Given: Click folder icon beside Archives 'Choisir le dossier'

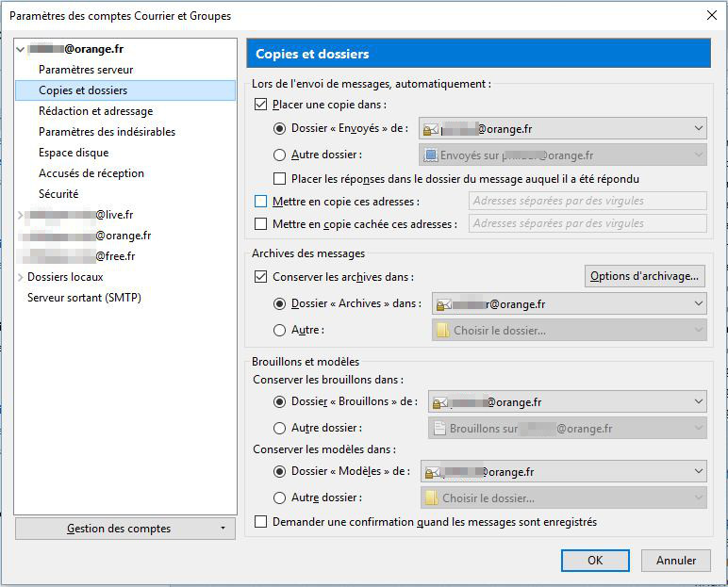Looking at the screenshot, I should pos(441,331).
